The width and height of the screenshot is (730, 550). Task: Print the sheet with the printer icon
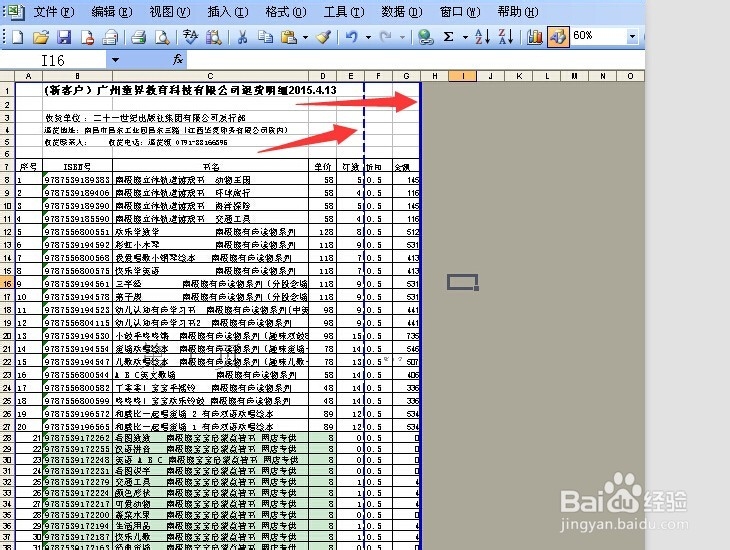pos(139,37)
